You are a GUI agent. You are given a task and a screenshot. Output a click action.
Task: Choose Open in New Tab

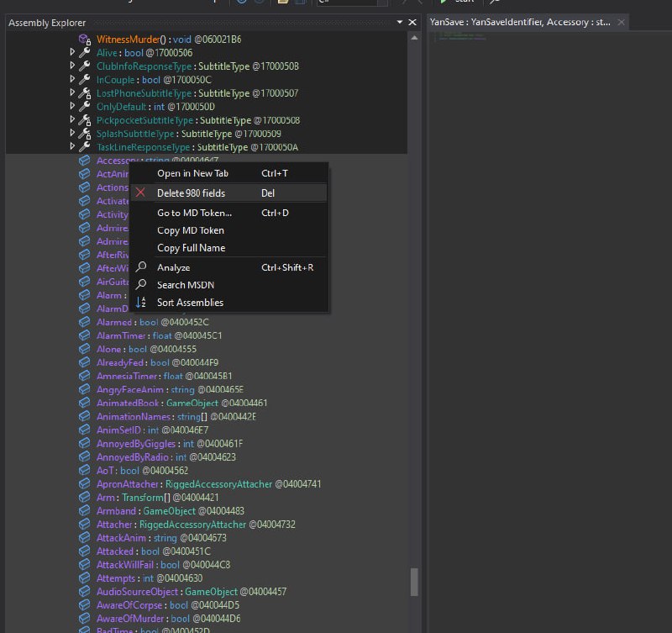point(192,173)
